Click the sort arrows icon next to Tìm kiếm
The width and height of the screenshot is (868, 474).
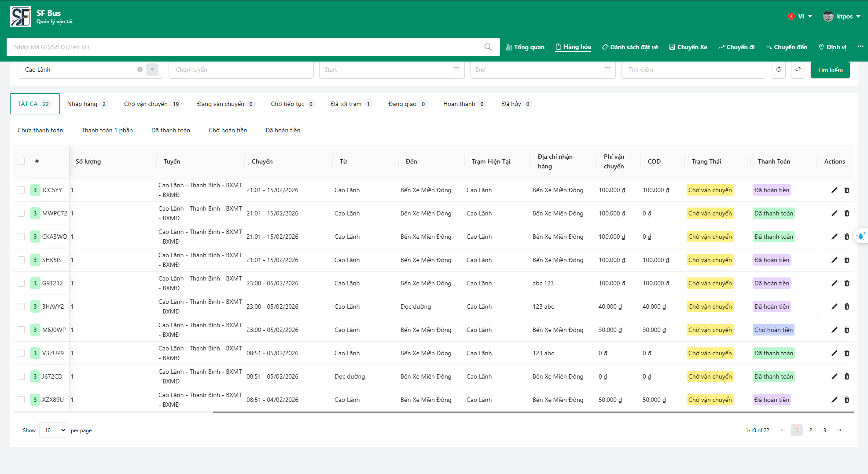tap(798, 69)
